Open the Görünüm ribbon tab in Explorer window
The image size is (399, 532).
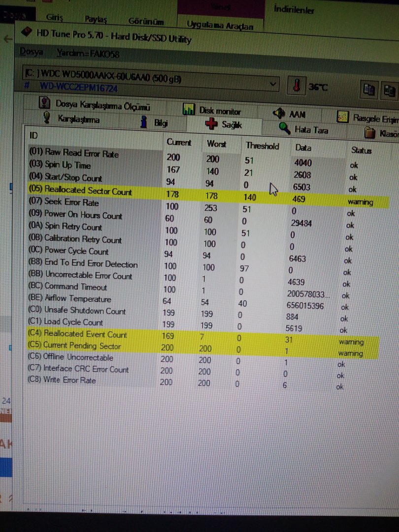(146, 21)
